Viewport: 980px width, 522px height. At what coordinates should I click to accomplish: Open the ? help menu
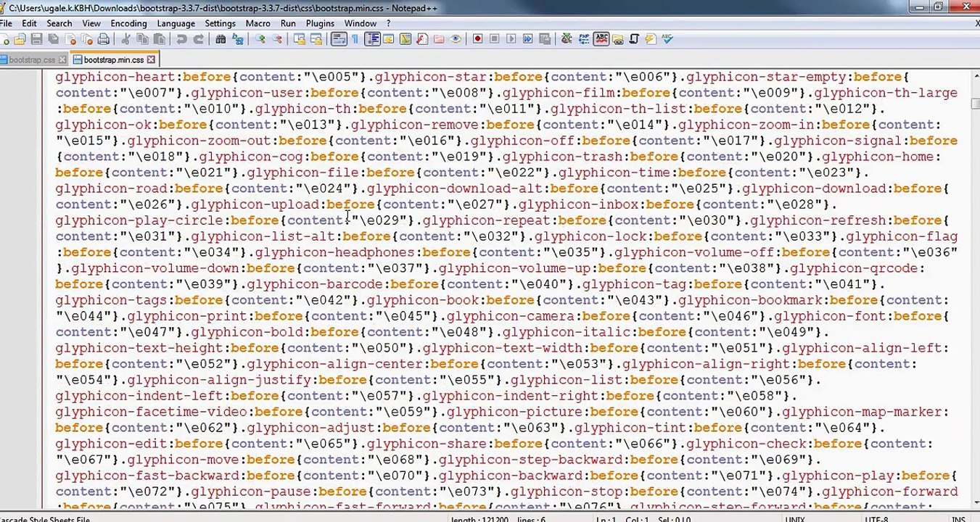pos(388,23)
